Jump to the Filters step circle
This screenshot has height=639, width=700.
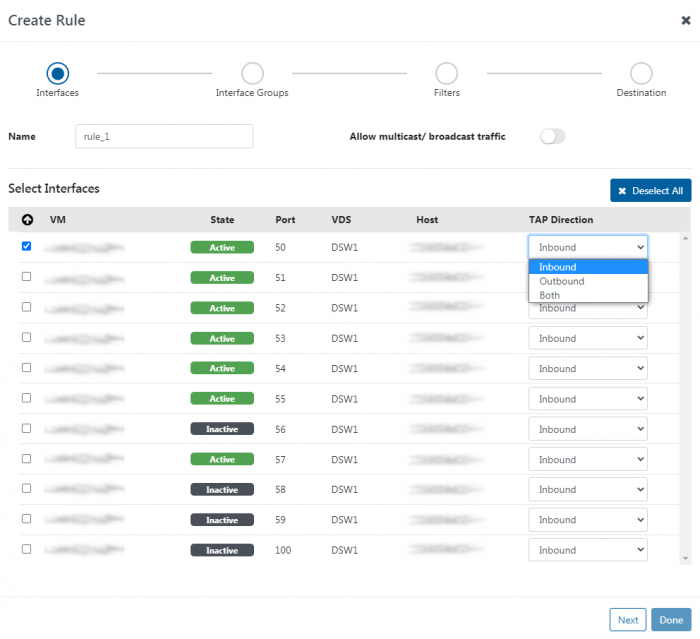447,73
